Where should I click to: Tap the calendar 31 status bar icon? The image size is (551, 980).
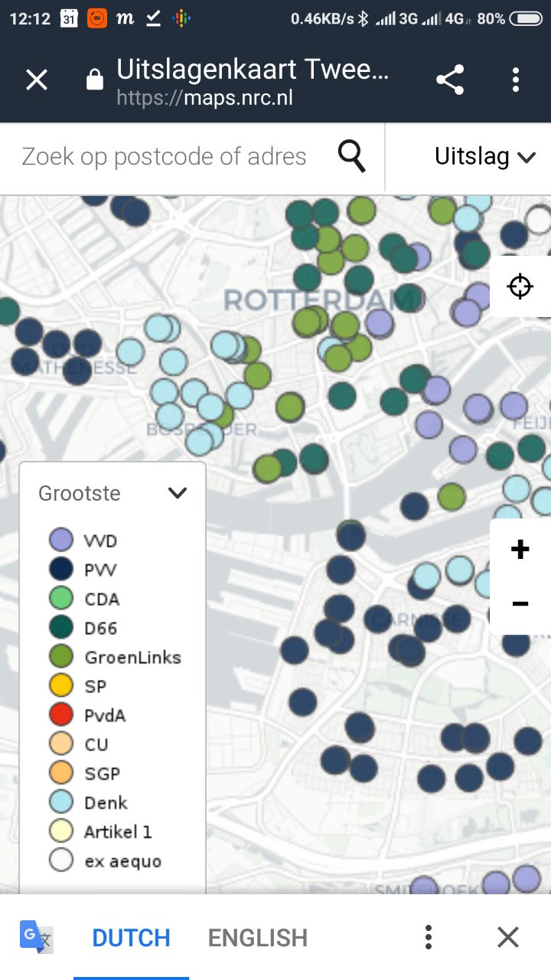coord(69,18)
